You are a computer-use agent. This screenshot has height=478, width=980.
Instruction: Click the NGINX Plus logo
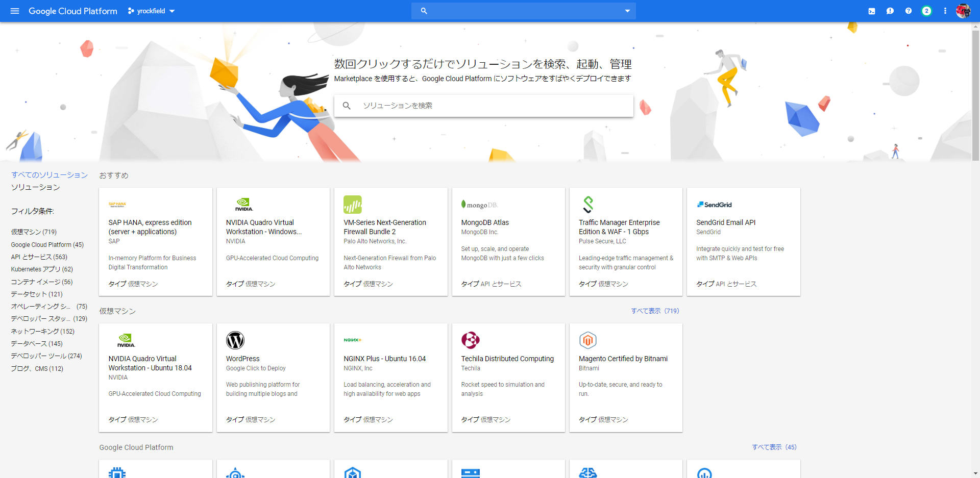pos(353,340)
